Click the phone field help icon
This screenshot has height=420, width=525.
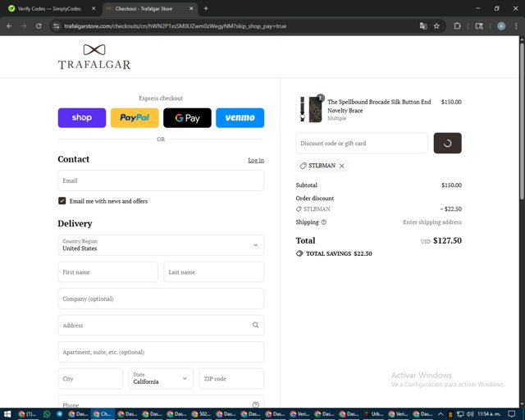pyautogui.click(x=255, y=404)
